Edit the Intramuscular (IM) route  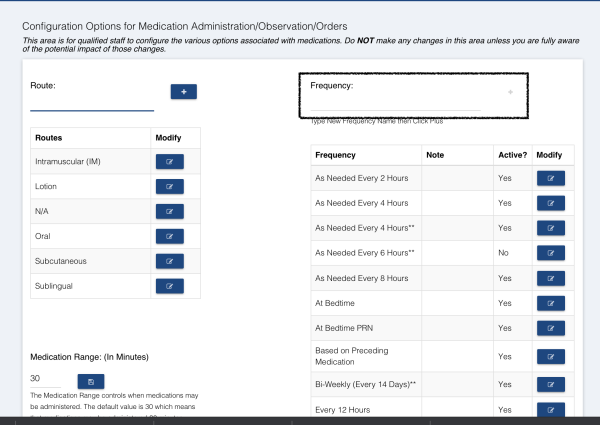(x=169, y=160)
